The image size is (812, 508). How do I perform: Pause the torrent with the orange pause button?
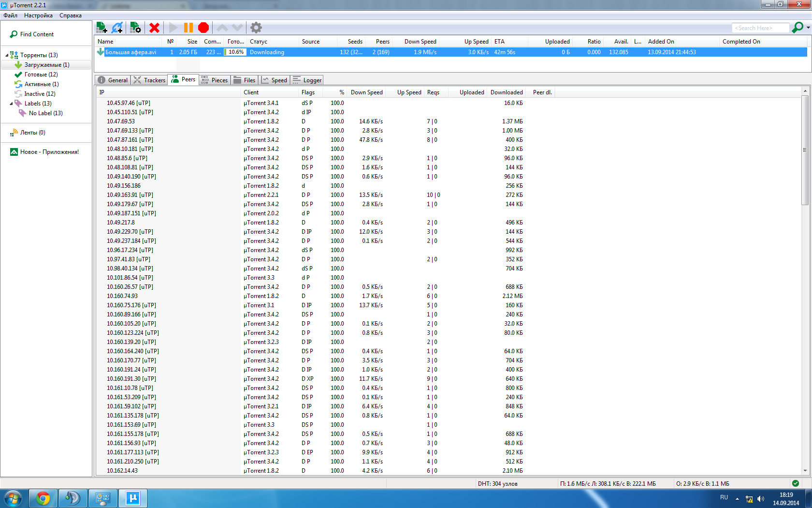(188, 28)
